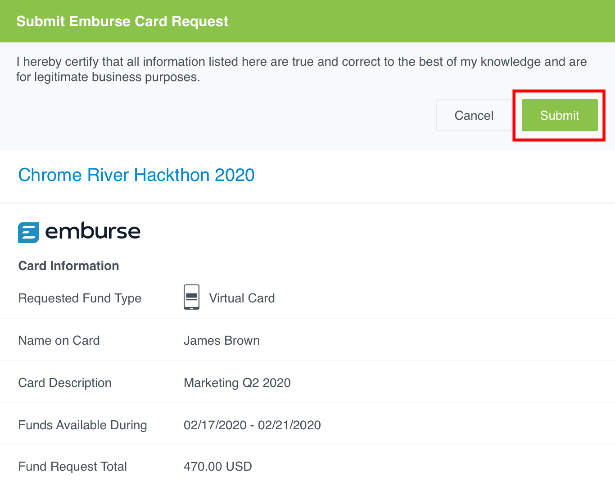The width and height of the screenshot is (615, 491).
Task: Select the Card Information heading
Action: tap(69, 266)
